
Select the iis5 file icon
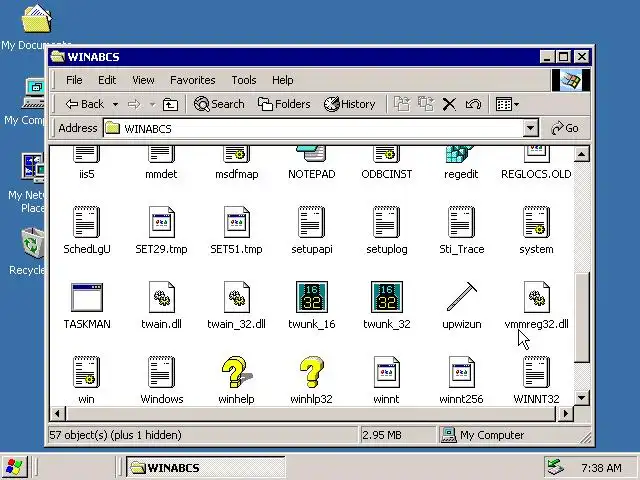86,154
